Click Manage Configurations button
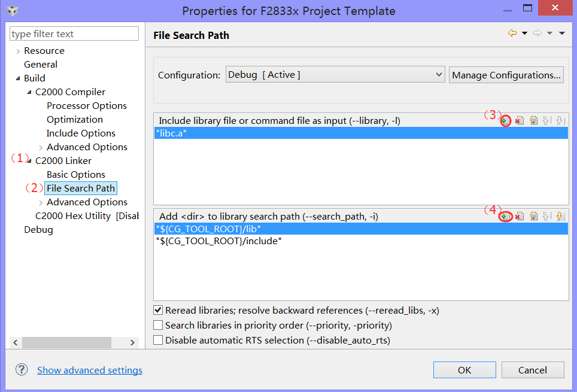 [506, 75]
